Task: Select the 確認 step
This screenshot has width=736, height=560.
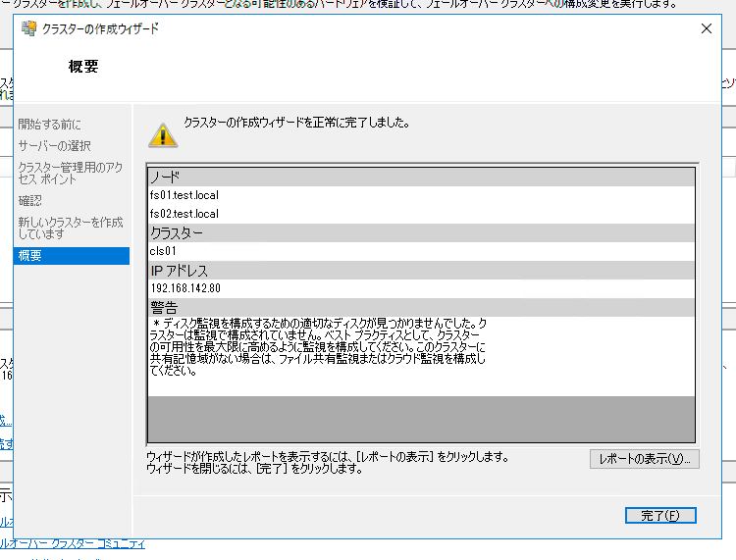Action: (x=30, y=201)
